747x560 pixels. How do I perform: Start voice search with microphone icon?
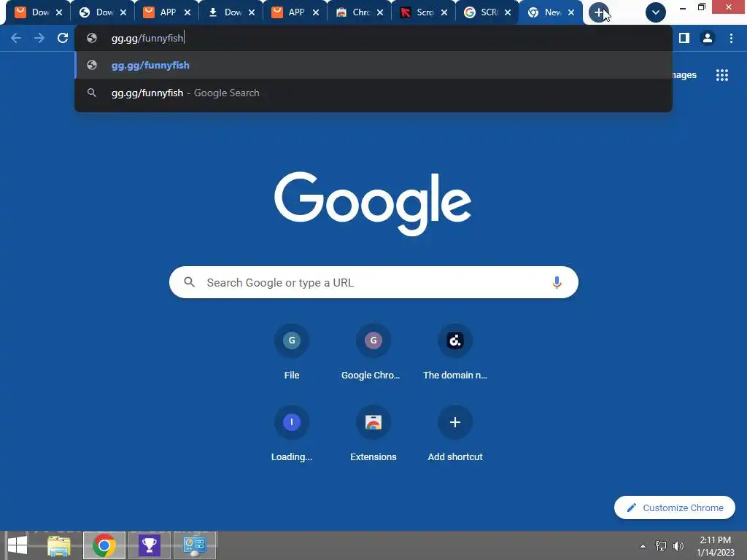tap(557, 282)
